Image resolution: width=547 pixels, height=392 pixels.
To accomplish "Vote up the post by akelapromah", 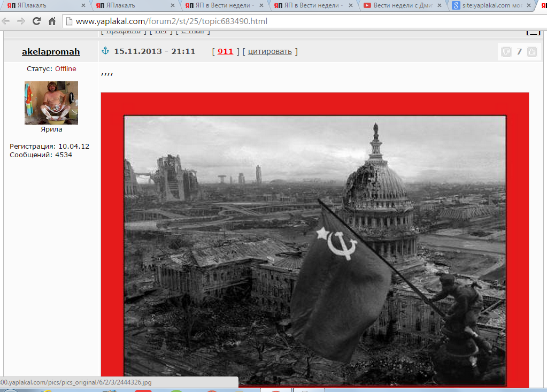I will click(532, 52).
